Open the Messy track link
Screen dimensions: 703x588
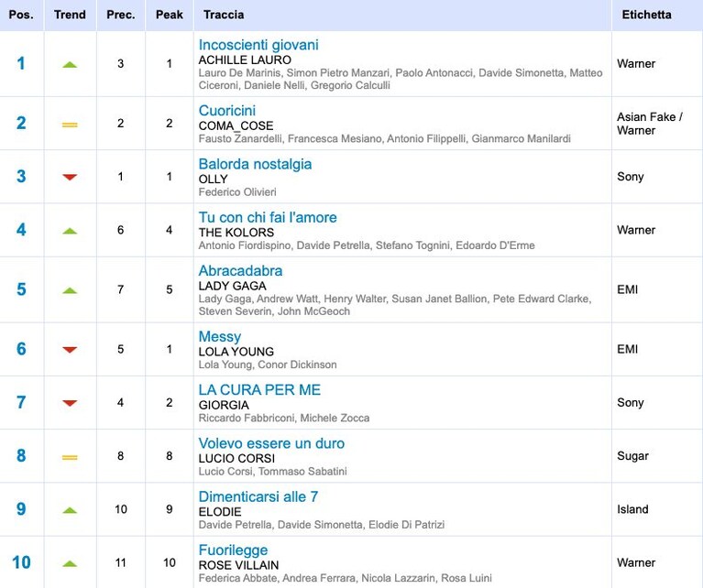click(220, 336)
